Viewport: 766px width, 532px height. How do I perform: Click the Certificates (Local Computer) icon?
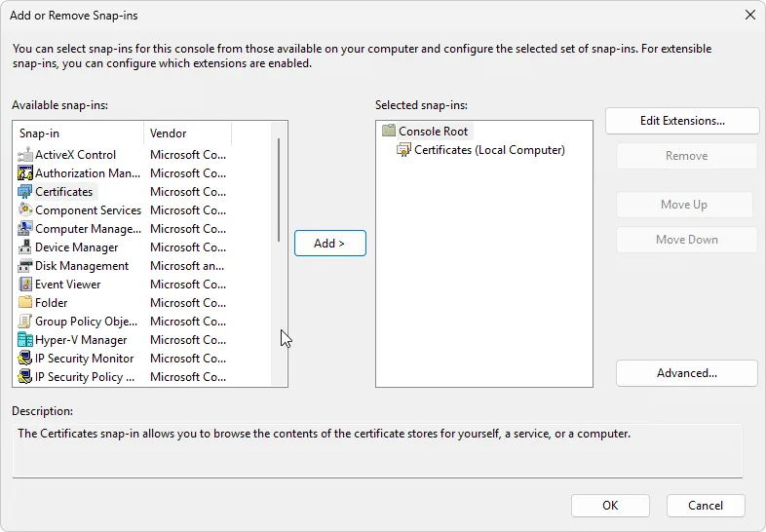[x=404, y=149]
